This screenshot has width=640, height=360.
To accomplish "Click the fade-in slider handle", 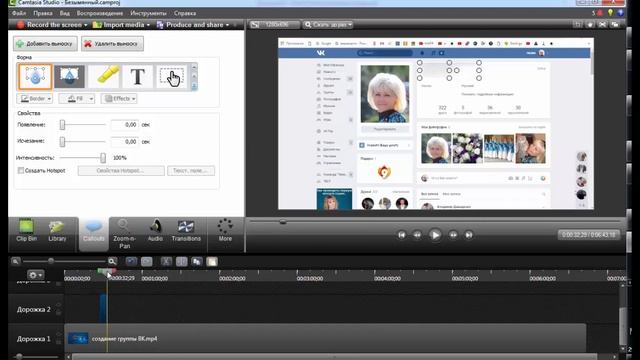I will coord(62,125).
